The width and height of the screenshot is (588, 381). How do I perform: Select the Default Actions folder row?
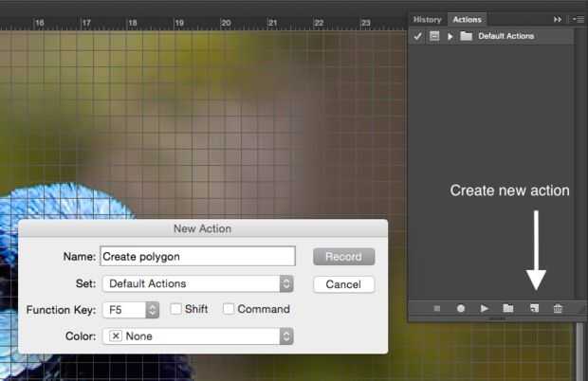pyautogui.click(x=491, y=36)
